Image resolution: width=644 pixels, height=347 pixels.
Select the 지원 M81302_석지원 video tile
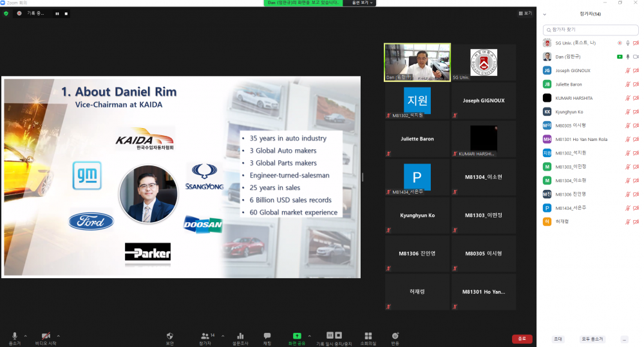pyautogui.click(x=417, y=100)
